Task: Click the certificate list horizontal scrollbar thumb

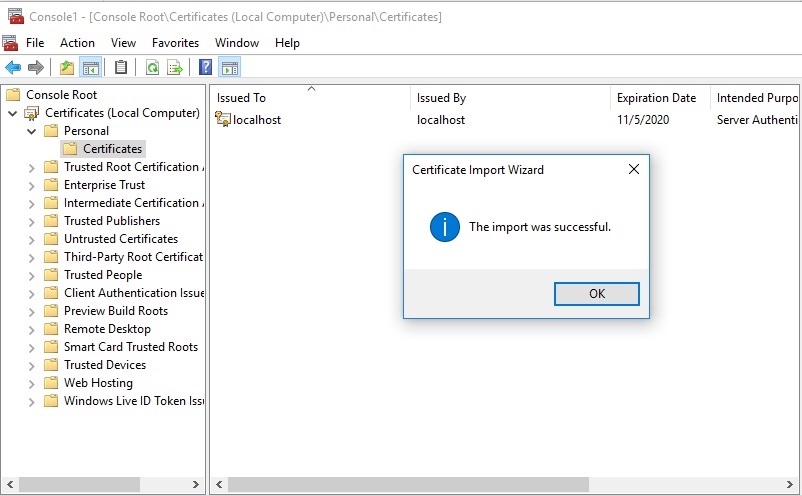Action: click(x=408, y=484)
